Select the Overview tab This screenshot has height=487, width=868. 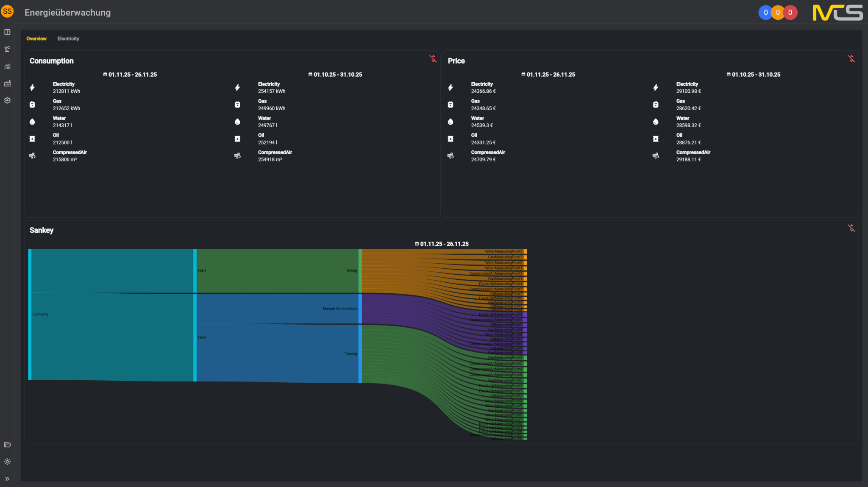click(x=36, y=39)
